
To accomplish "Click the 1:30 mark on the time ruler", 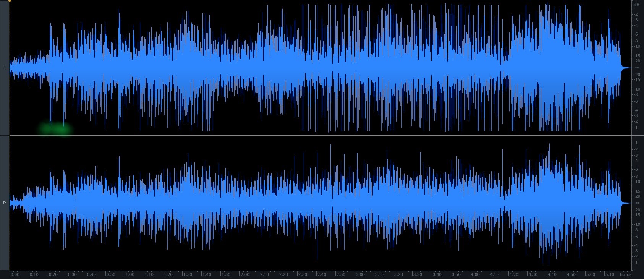I will [188, 274].
